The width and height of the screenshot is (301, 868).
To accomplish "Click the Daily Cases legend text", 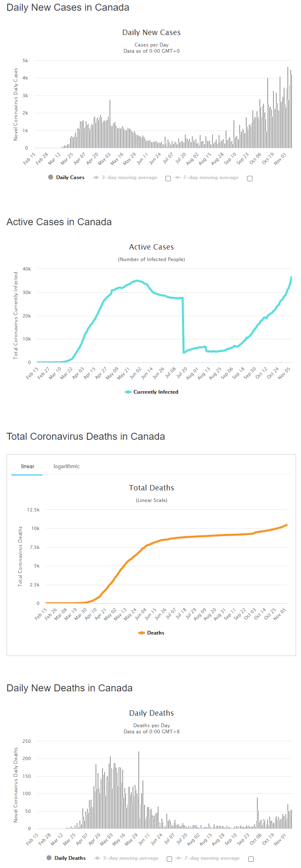I will [70, 177].
